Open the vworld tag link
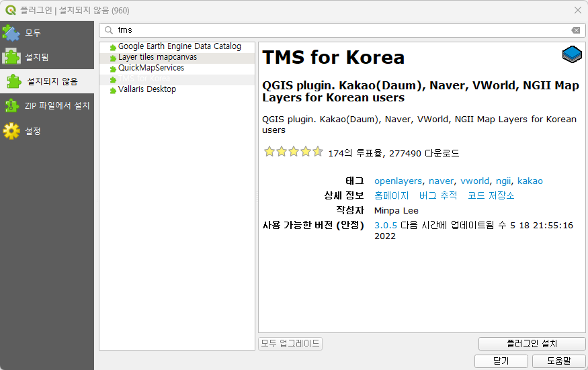Viewport: 588px width, 370px height. pyautogui.click(x=474, y=181)
